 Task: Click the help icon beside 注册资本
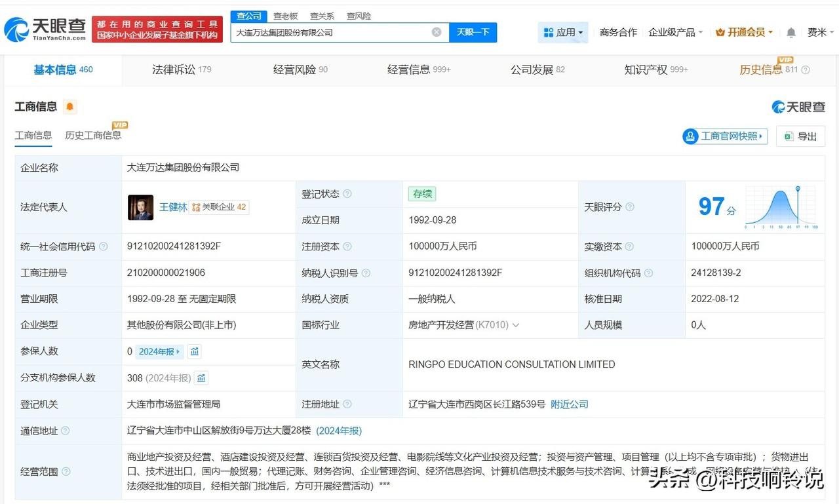[347, 246]
